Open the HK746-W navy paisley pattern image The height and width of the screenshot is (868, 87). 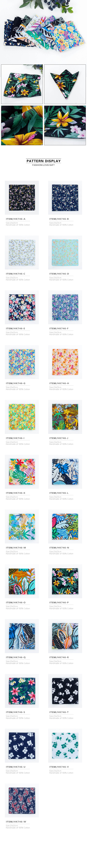click(22, 800)
